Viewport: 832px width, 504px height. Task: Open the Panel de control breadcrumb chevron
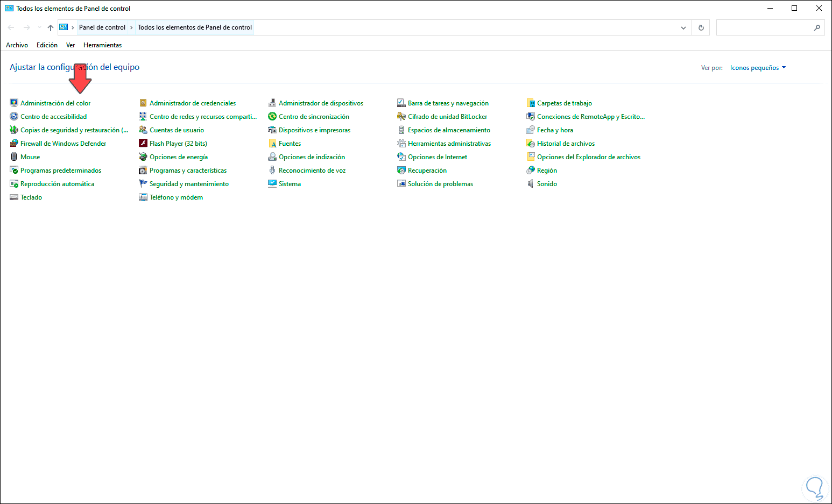tap(131, 27)
